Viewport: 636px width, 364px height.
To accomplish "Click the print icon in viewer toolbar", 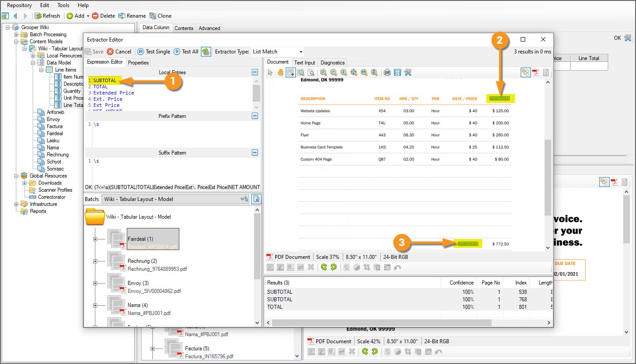I will pyautogui.click(x=387, y=72).
